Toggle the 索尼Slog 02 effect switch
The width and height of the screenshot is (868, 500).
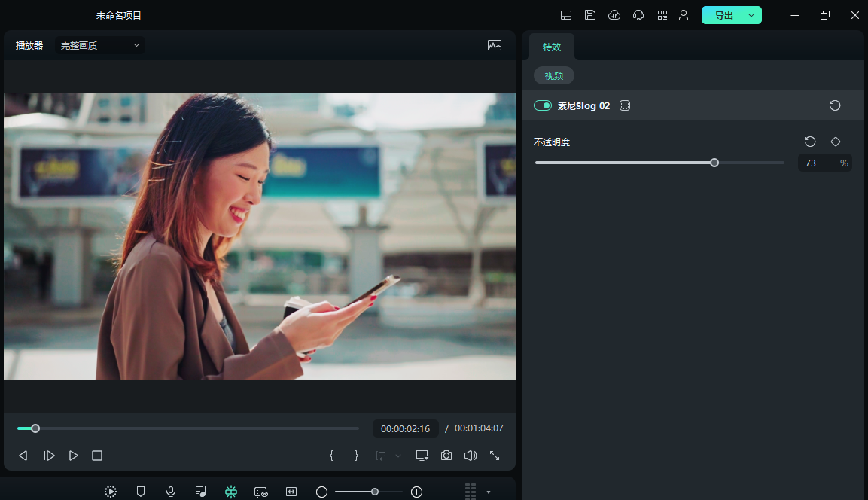pyautogui.click(x=542, y=106)
